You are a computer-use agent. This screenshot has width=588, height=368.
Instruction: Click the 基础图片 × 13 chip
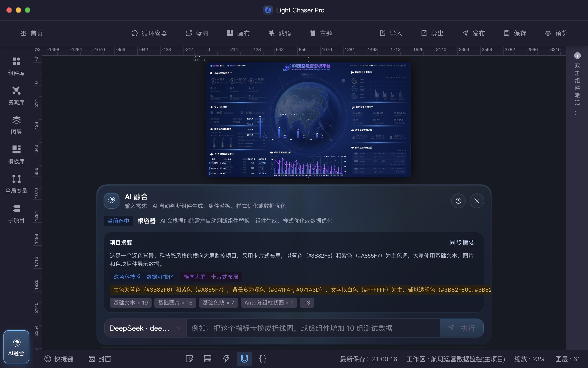175,302
